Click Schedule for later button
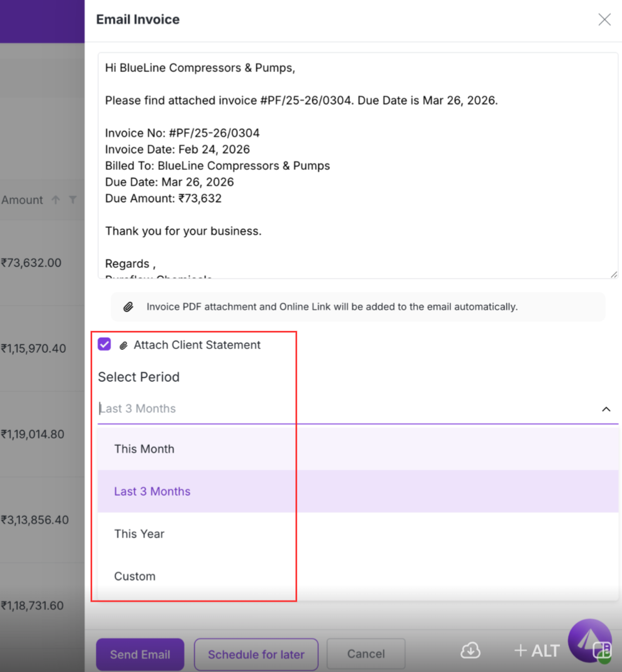 [256, 654]
